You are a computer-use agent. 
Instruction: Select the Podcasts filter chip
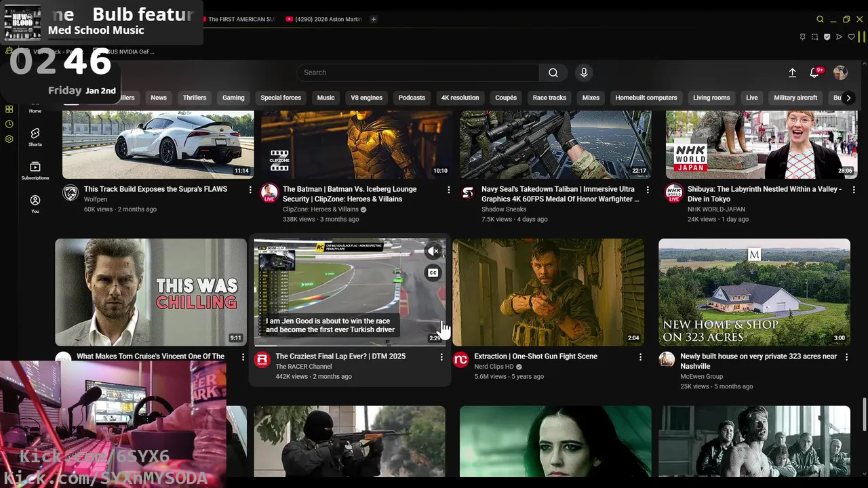coord(412,98)
